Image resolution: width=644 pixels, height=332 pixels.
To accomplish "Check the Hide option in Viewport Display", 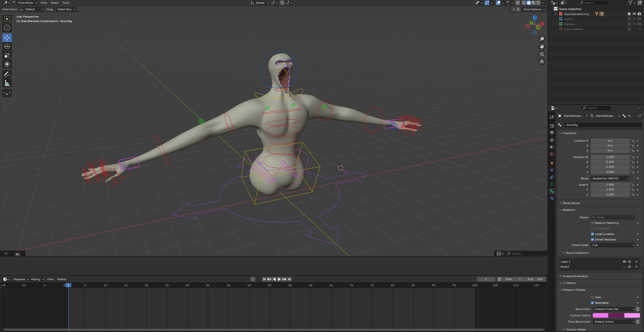I will click(x=592, y=297).
